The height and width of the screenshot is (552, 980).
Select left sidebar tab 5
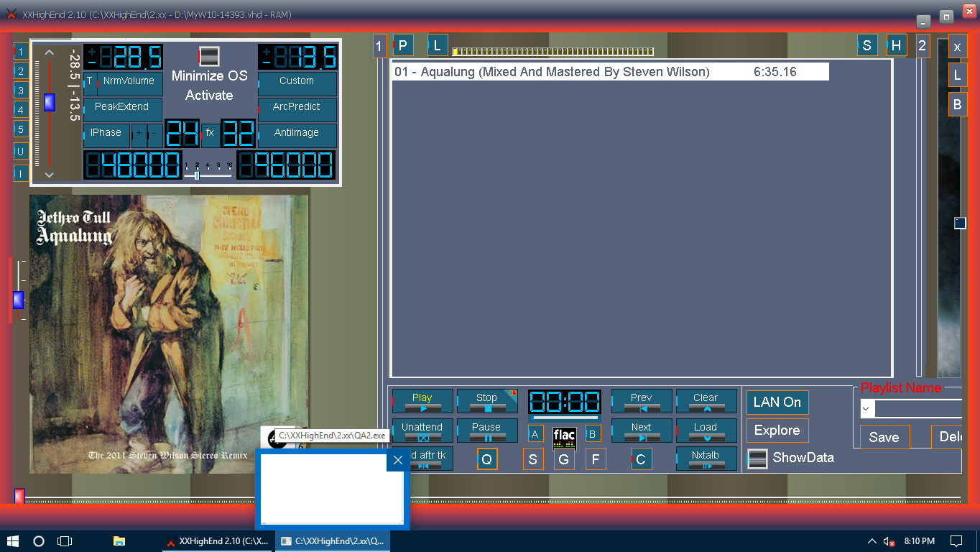click(22, 129)
